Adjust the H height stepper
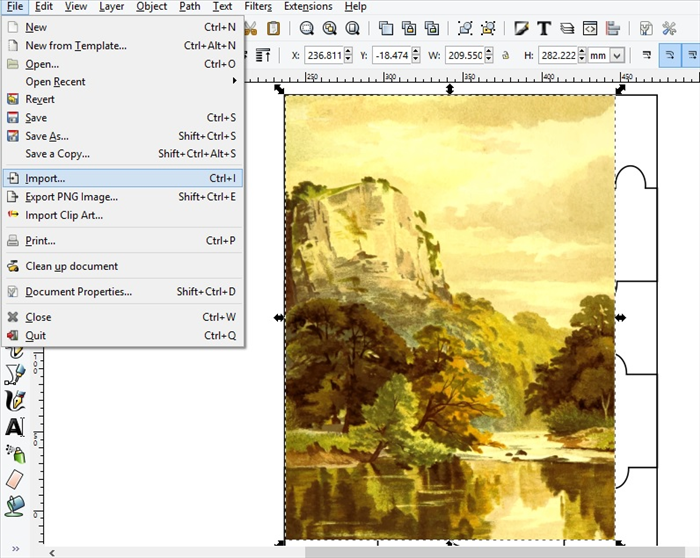This screenshot has width=700, height=558. (582, 55)
